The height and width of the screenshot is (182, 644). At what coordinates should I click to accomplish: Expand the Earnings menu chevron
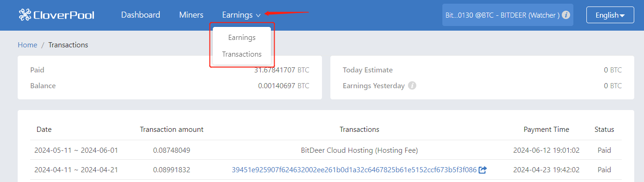click(x=258, y=15)
